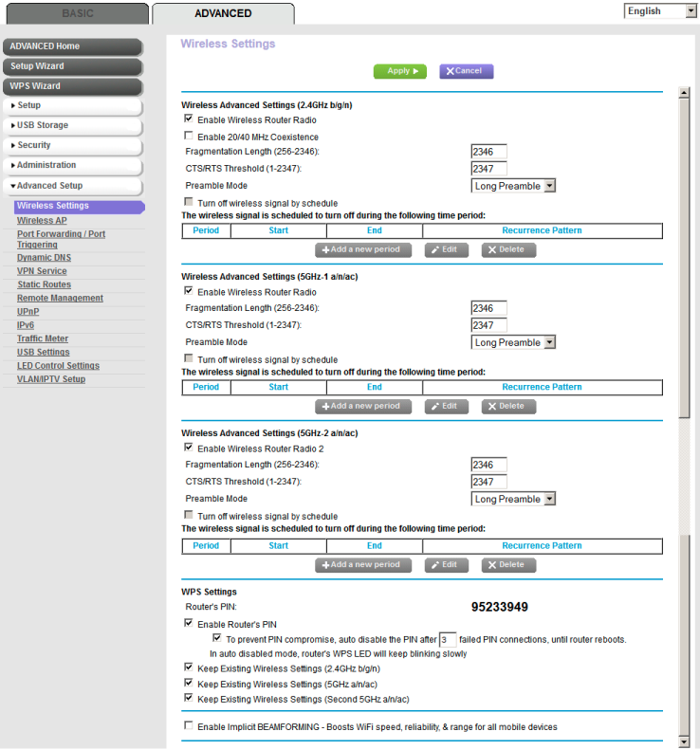700x750 pixels.
Task: Open the English language dropdown
Action: point(660,11)
